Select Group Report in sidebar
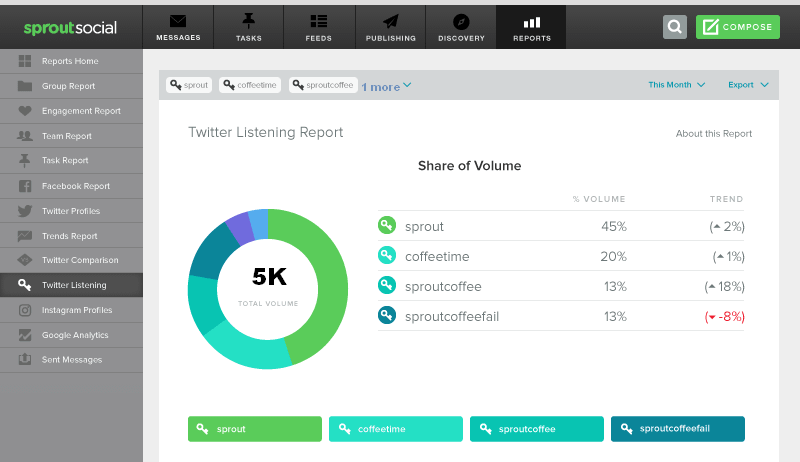 pyautogui.click(x=71, y=86)
